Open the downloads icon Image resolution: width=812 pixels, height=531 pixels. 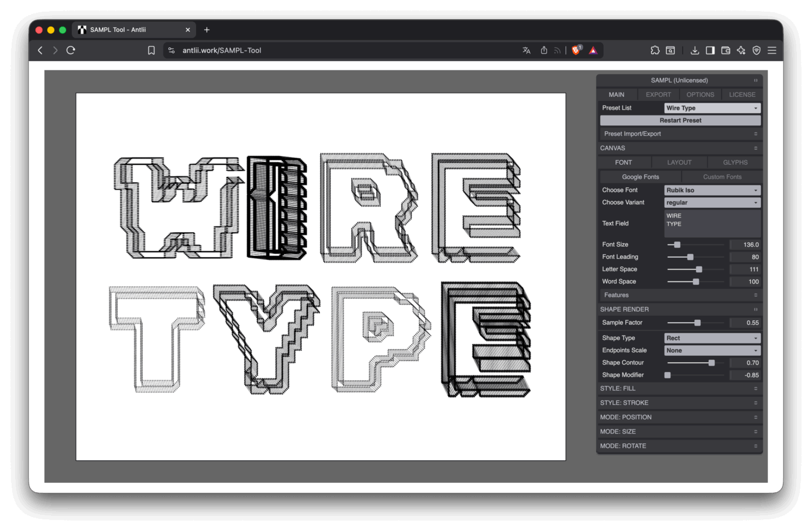pyautogui.click(x=694, y=50)
